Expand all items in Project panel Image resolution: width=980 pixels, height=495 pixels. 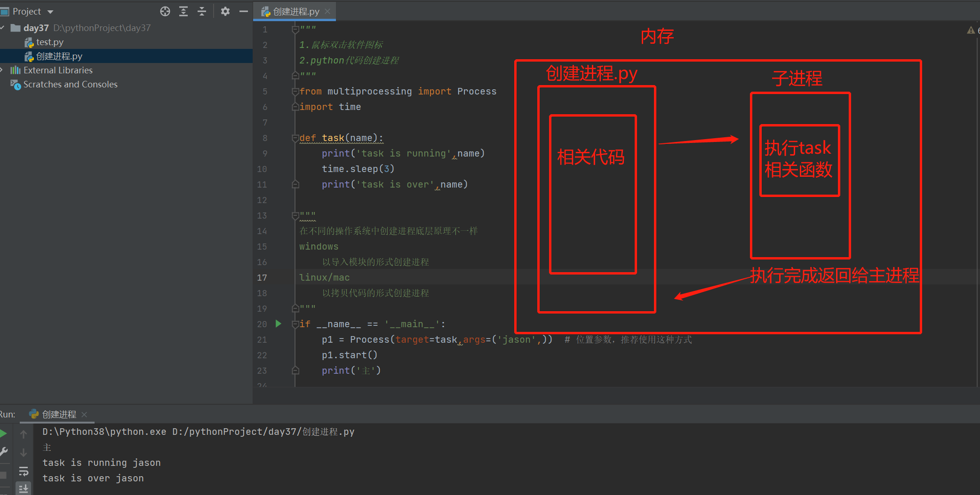pyautogui.click(x=183, y=11)
